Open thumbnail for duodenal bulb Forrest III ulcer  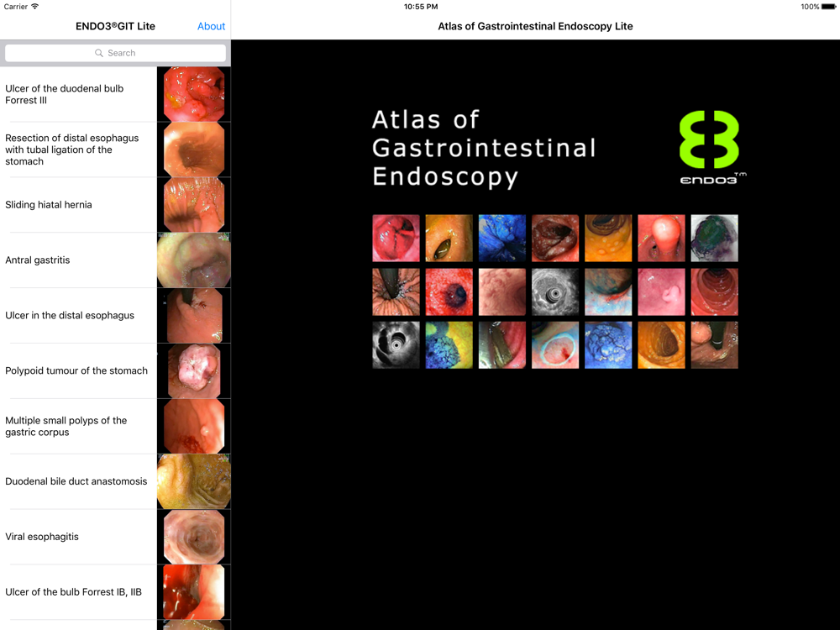(x=194, y=94)
